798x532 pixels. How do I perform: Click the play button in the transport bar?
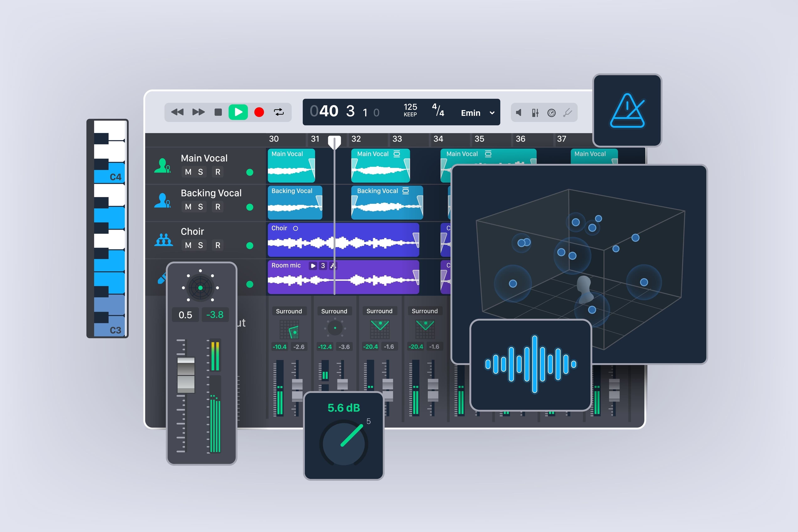coord(239,112)
